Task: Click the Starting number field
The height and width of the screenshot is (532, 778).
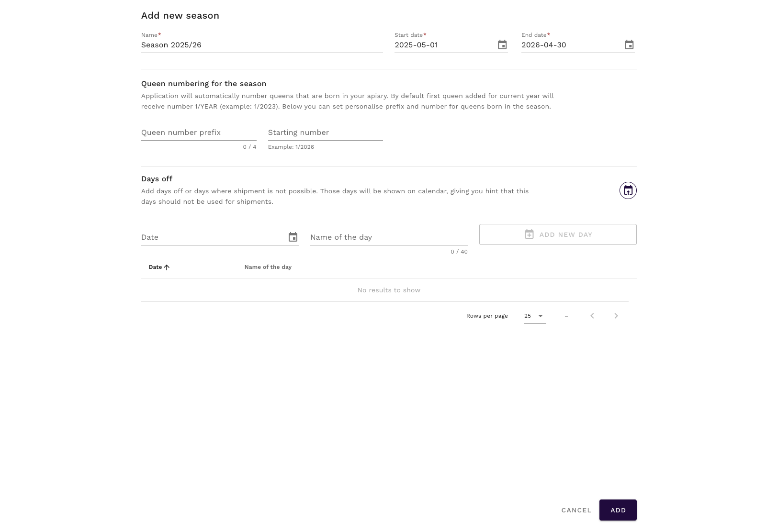Action: (325, 133)
